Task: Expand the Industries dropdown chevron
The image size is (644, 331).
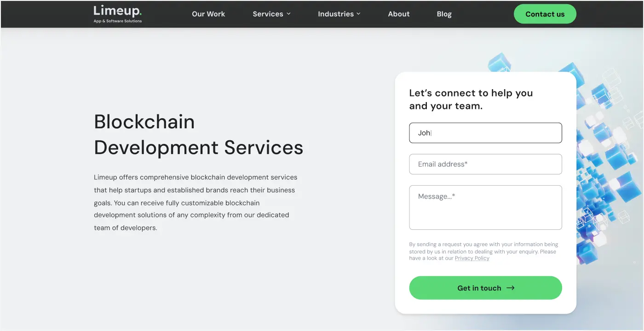Action: tap(358, 14)
